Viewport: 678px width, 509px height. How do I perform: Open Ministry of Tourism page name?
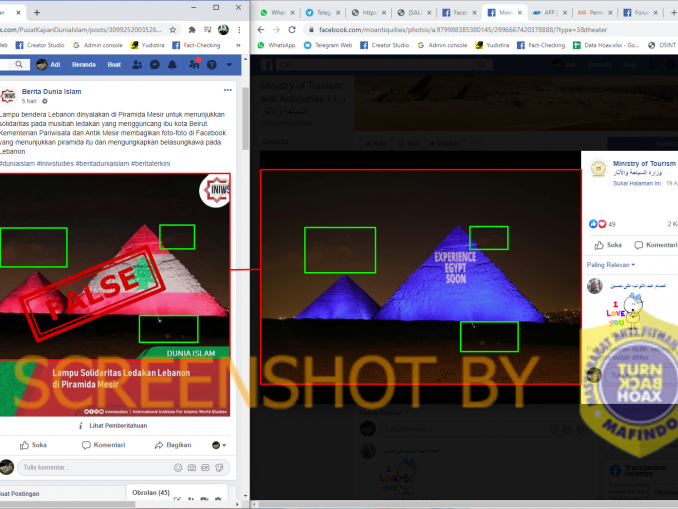pyautogui.click(x=645, y=163)
